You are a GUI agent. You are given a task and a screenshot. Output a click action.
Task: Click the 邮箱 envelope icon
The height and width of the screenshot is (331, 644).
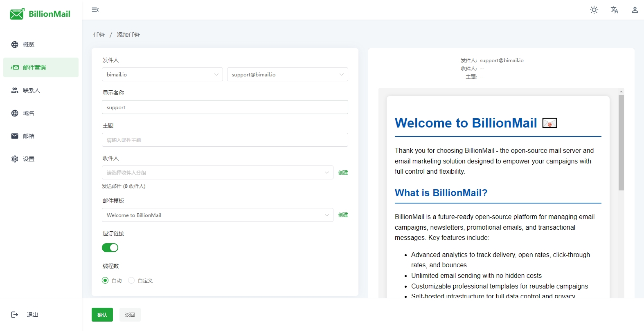click(x=15, y=136)
